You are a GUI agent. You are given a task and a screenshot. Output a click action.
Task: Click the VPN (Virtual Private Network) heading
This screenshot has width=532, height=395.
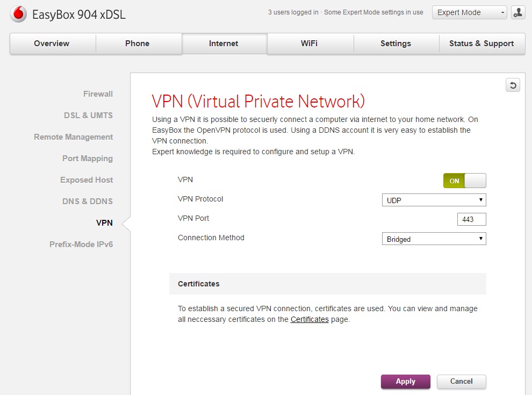pyautogui.click(x=258, y=101)
